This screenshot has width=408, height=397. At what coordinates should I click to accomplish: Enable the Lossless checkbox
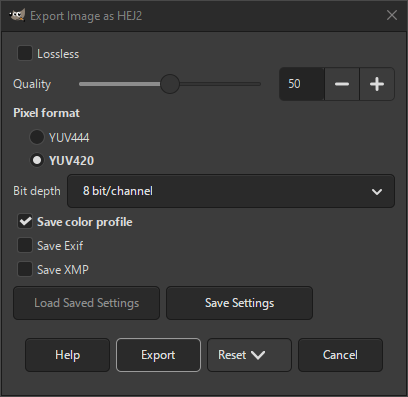25,53
